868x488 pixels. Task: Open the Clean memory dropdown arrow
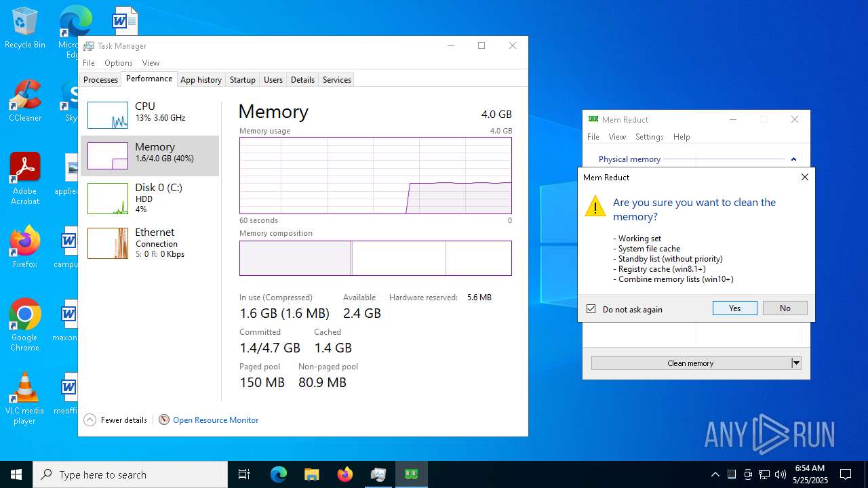[796, 363]
